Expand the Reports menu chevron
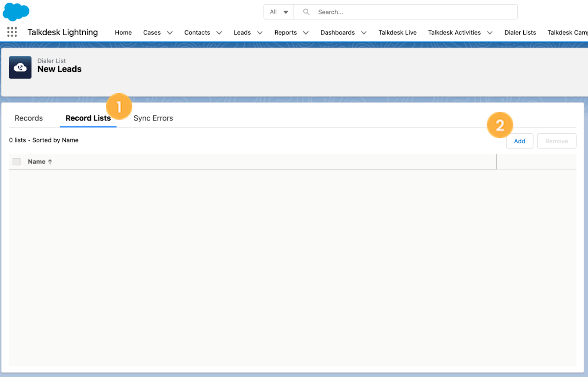 [305, 33]
